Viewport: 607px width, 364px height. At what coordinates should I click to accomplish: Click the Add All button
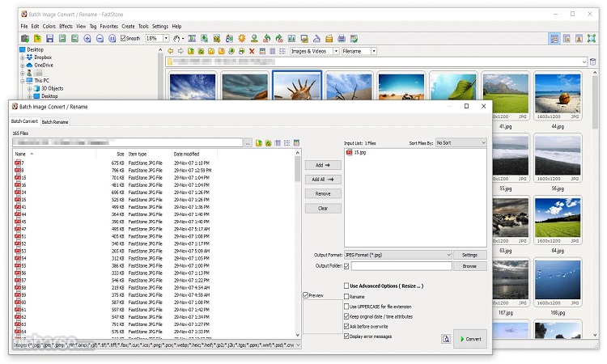323,179
